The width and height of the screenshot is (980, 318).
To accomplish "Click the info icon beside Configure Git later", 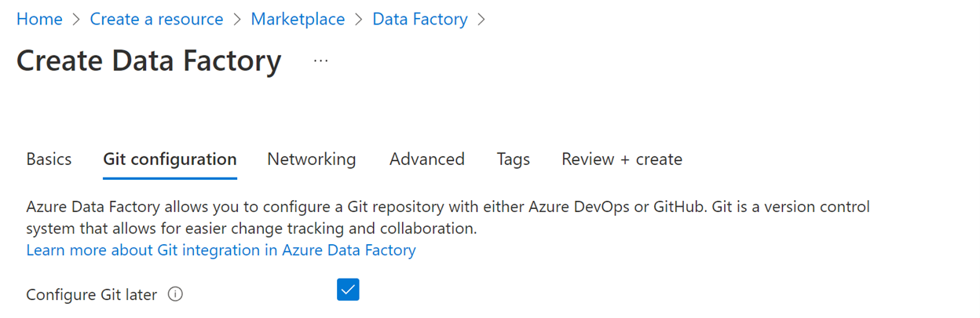I will [x=176, y=294].
